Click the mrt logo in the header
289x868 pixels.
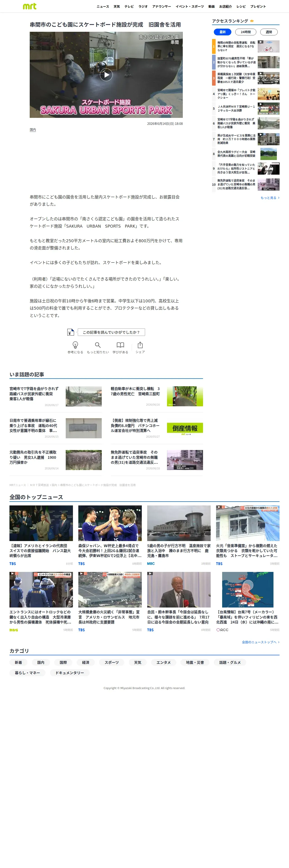tap(30, 6)
